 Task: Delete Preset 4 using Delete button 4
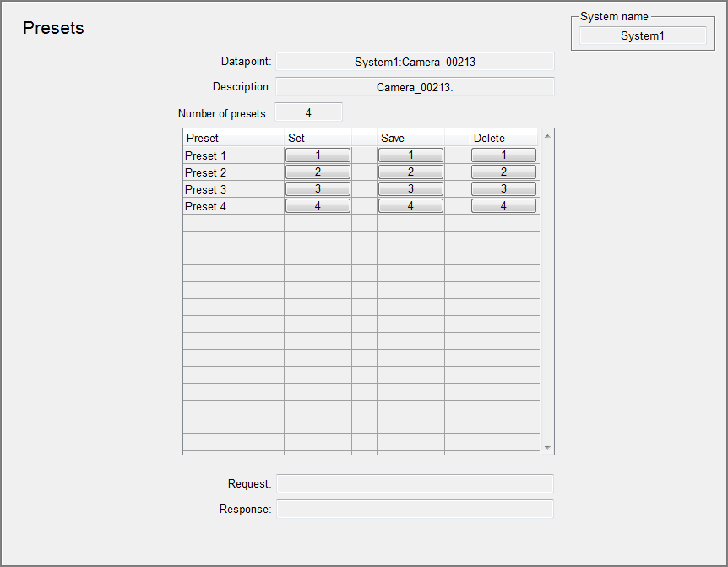coord(503,205)
